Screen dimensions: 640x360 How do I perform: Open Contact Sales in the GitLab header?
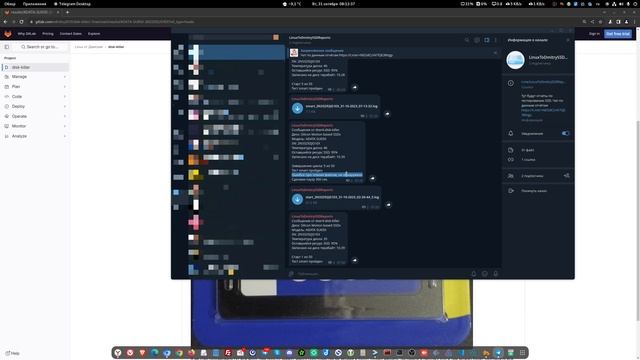pyautogui.click(x=71, y=34)
